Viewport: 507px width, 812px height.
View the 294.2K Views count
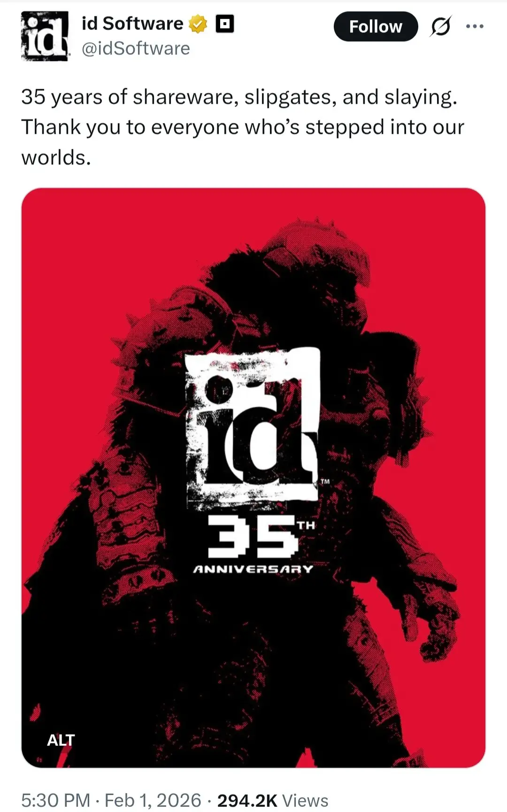tap(272, 800)
